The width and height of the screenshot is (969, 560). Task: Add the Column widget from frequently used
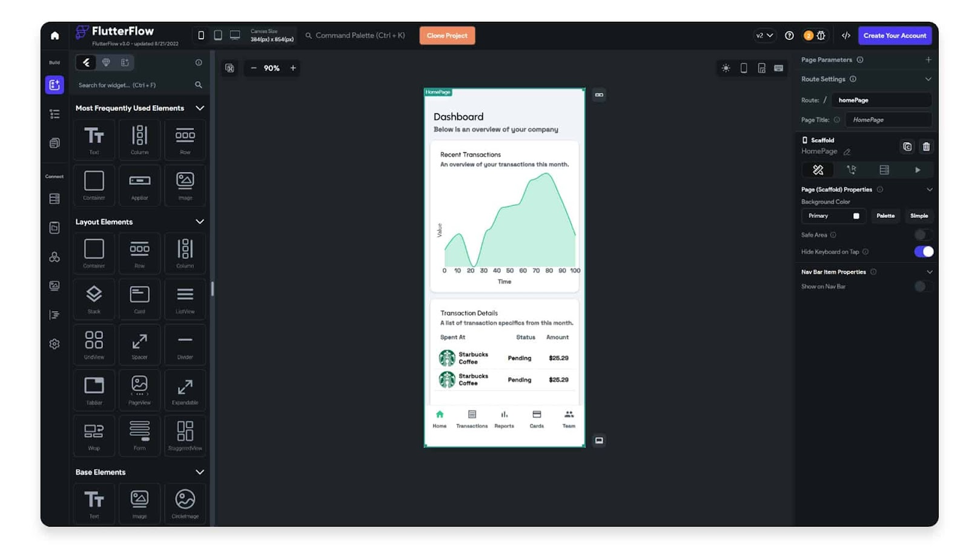coord(140,139)
